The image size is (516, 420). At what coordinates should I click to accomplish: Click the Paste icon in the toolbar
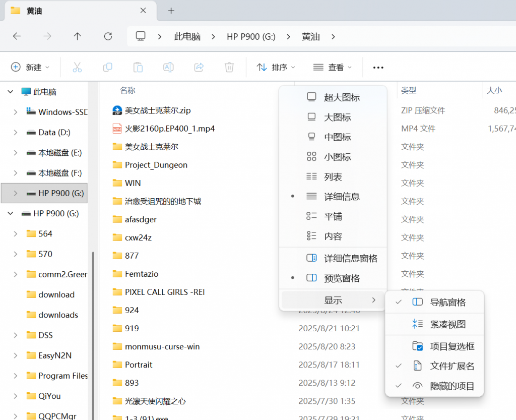138,67
